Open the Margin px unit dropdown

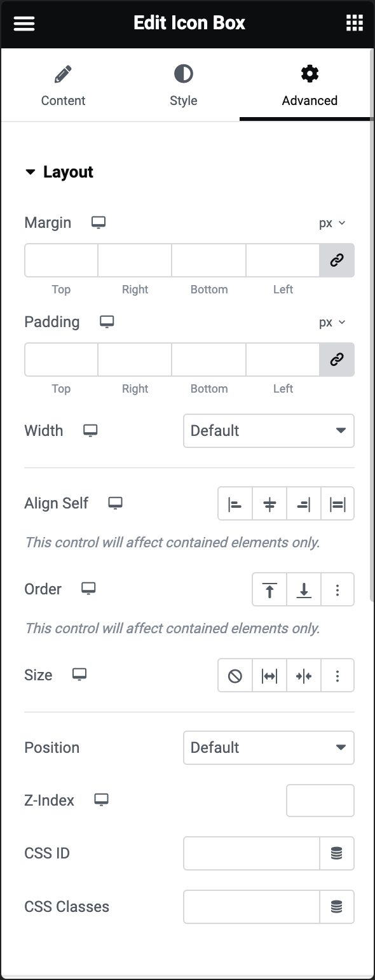click(332, 223)
